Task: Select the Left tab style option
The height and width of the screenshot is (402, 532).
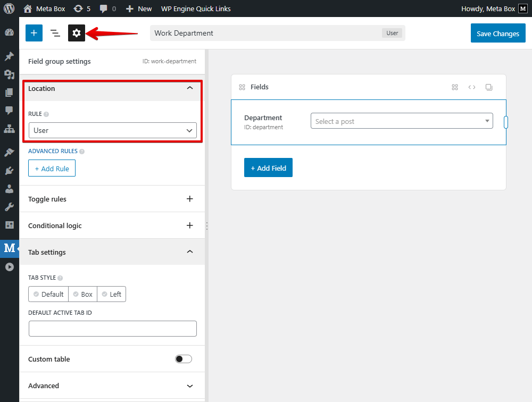Action: pos(111,294)
